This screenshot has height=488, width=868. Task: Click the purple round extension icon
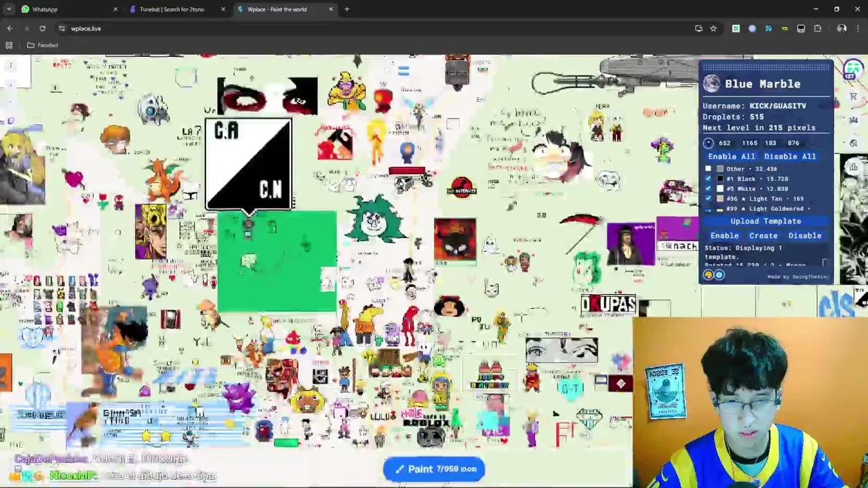coord(752,28)
